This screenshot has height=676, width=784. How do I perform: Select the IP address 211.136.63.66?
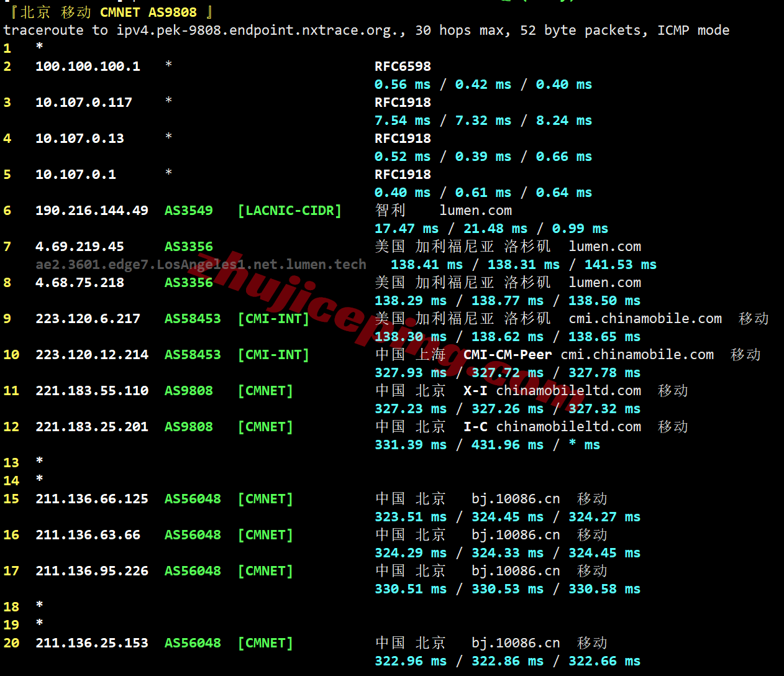[88, 535]
